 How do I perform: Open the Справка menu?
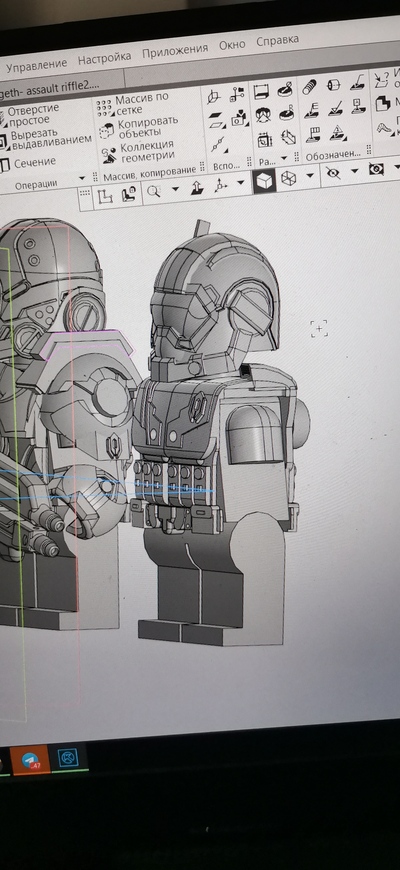point(277,41)
